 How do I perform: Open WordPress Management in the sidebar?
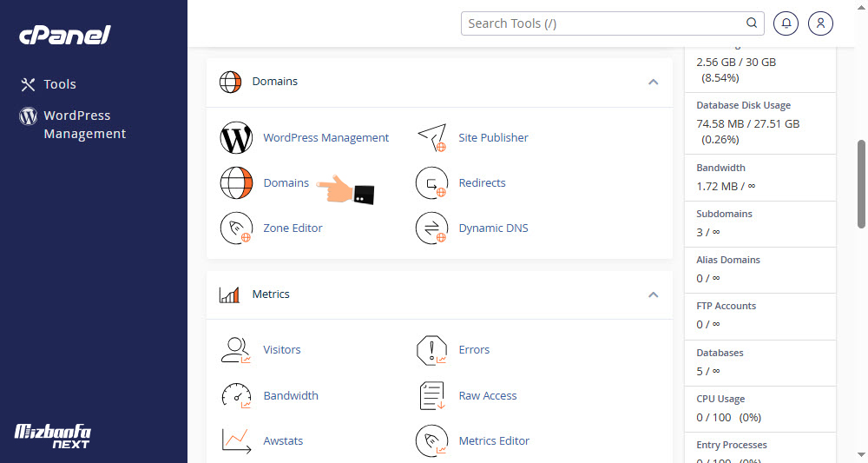84,124
